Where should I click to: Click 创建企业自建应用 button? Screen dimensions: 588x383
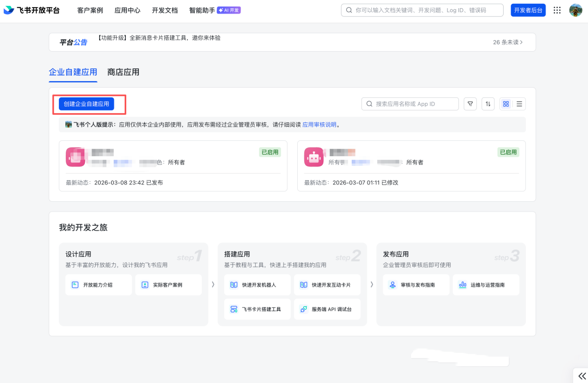[87, 104]
